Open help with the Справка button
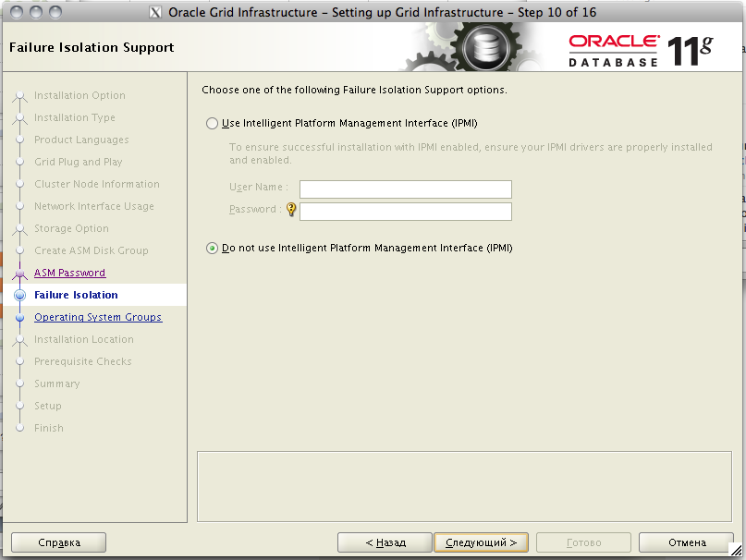The width and height of the screenshot is (746, 560). (x=59, y=542)
